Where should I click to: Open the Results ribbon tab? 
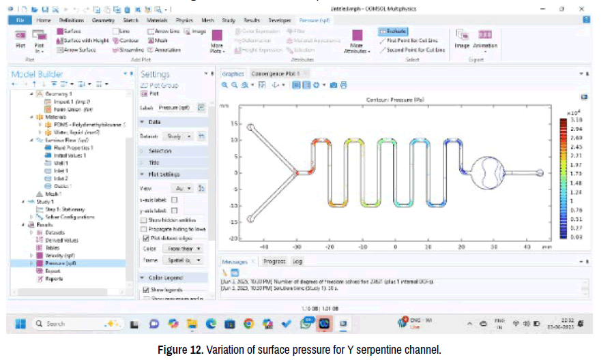pos(252,20)
